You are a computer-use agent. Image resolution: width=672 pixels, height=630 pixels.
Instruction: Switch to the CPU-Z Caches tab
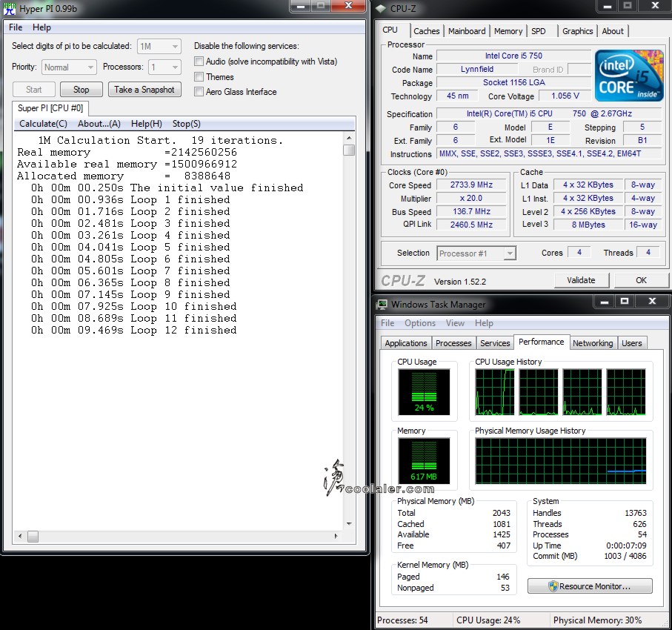click(427, 31)
